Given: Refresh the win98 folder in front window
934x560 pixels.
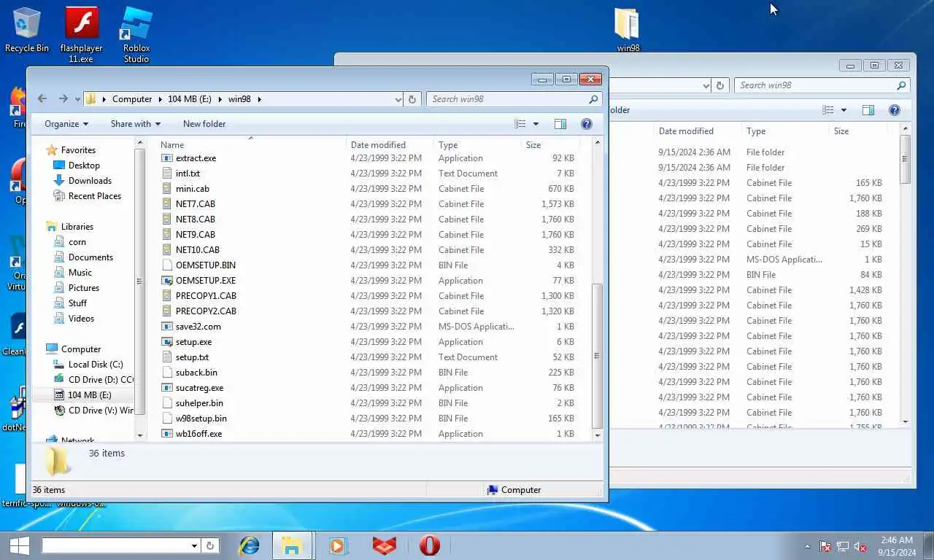Looking at the screenshot, I should click(412, 99).
